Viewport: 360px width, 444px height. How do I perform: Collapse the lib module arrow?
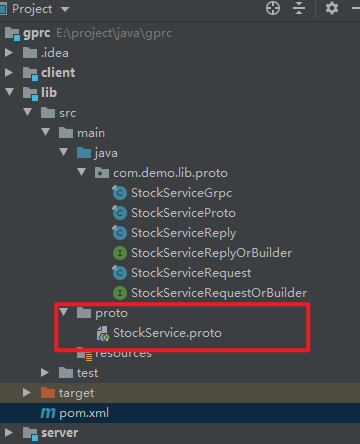point(10,92)
